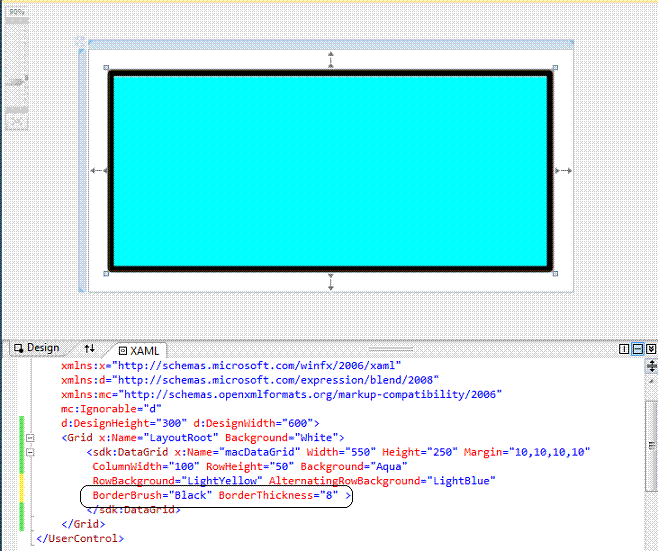658x551 pixels.
Task: Click the RowBackground="LightYellow" attribute
Action: click(178, 480)
